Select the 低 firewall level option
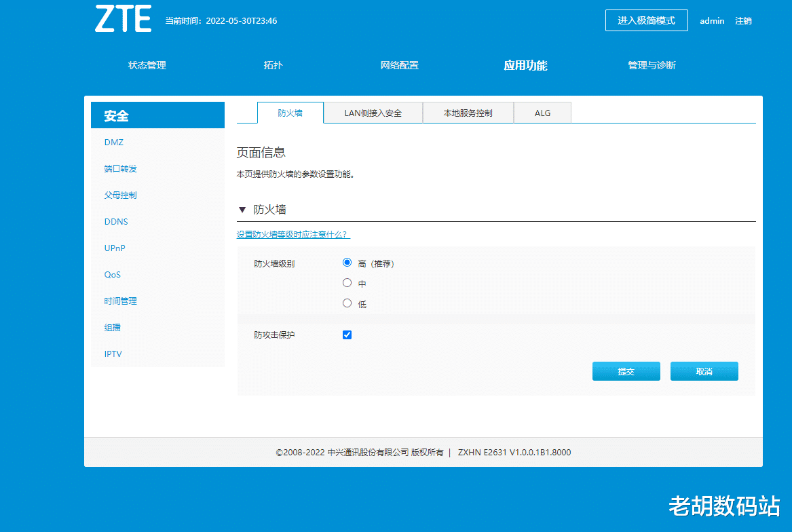 coord(347,303)
